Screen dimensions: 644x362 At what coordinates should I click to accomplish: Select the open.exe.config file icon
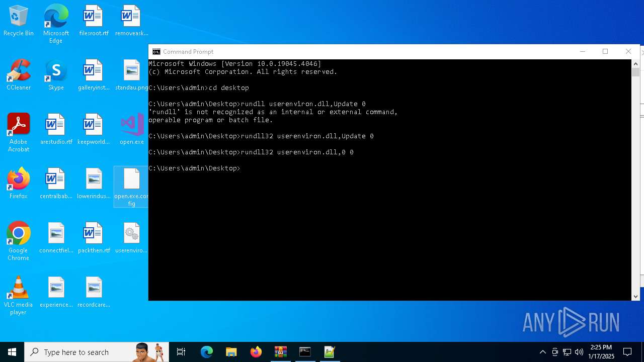pyautogui.click(x=131, y=187)
